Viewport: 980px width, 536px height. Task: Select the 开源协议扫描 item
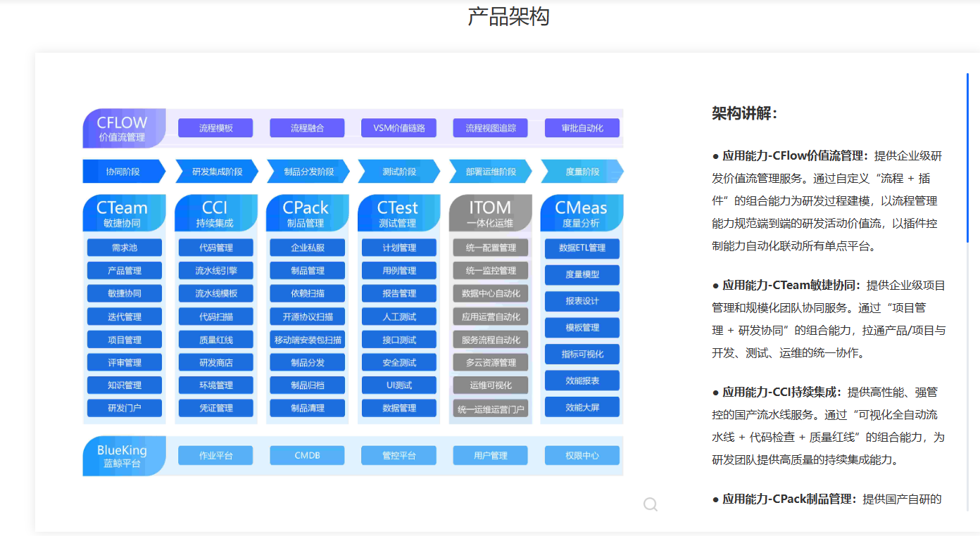(x=308, y=317)
